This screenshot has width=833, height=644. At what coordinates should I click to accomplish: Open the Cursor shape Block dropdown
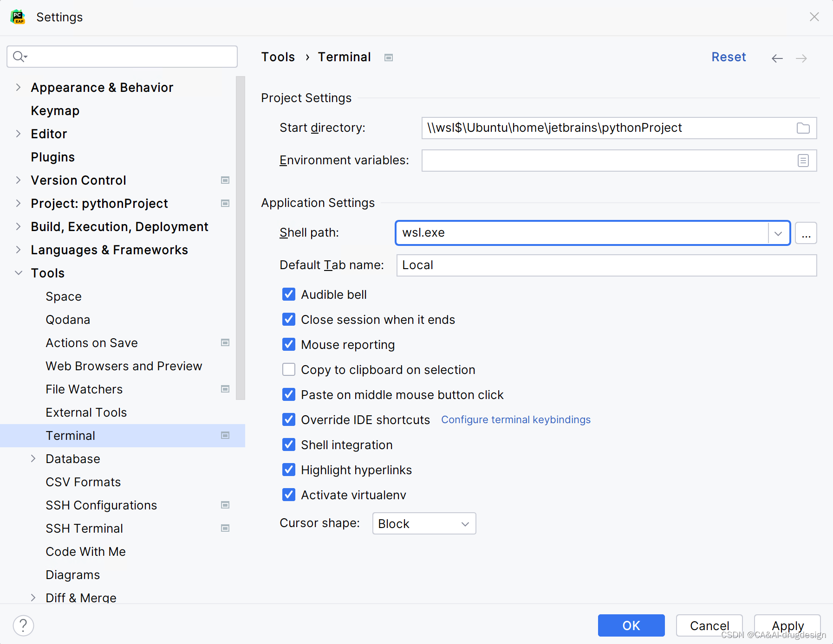[x=424, y=523]
